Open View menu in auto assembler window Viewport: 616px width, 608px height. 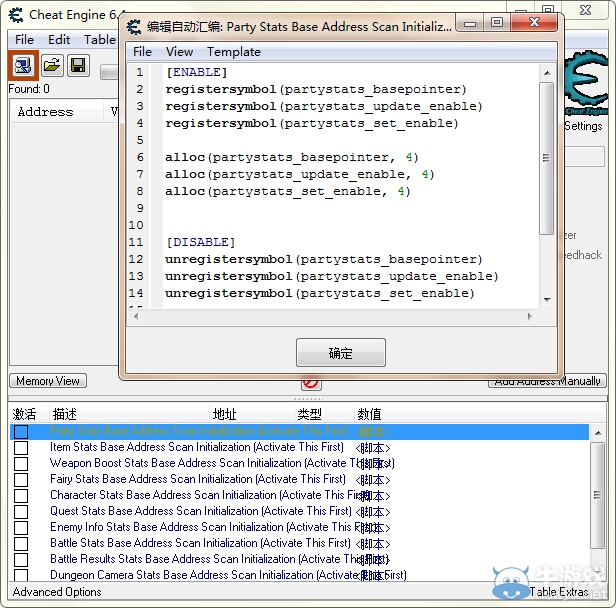180,52
